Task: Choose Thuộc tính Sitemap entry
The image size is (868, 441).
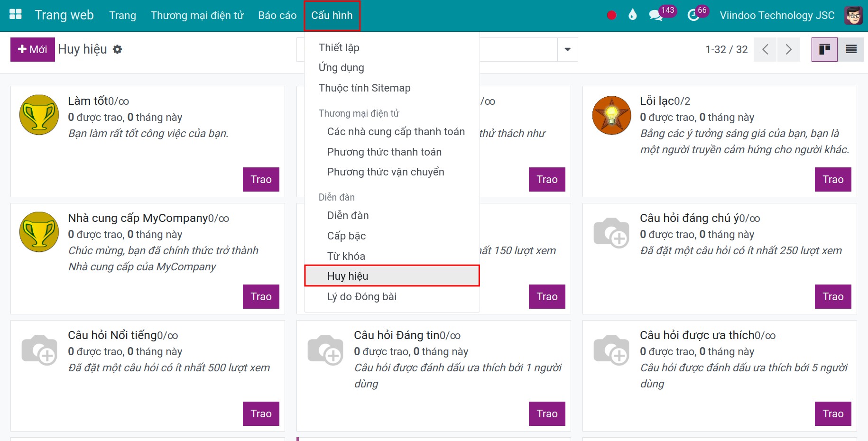Action: point(392,88)
